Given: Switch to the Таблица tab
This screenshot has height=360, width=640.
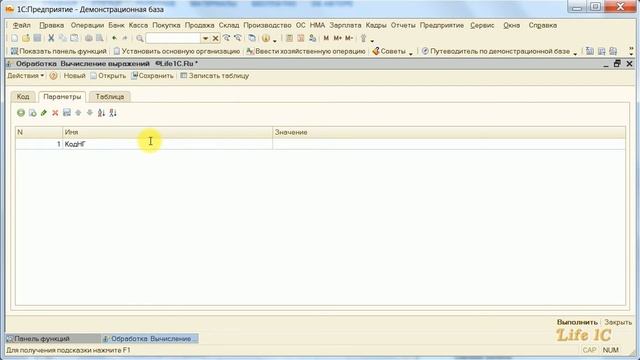Looking at the screenshot, I should pos(110,97).
